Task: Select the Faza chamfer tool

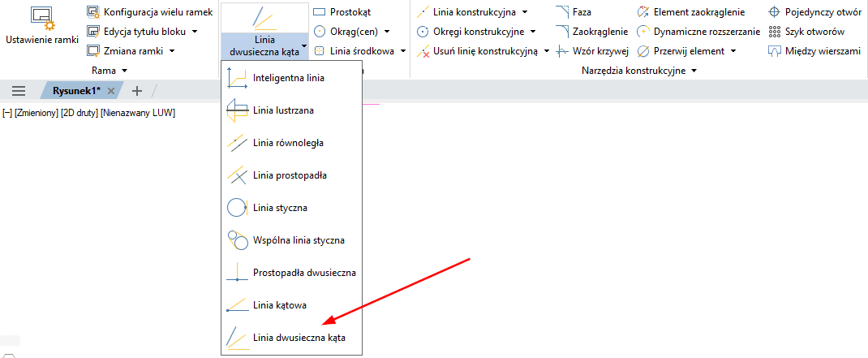Action: coord(574,11)
